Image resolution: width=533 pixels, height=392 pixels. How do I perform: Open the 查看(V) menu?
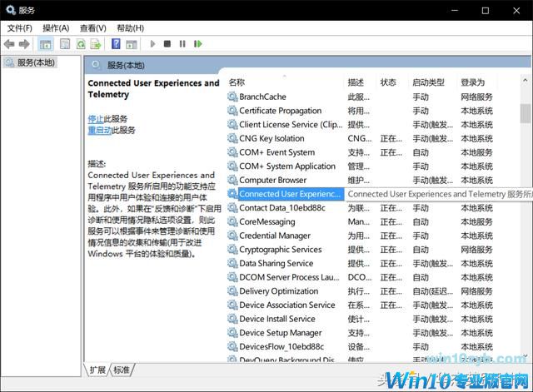coord(93,28)
